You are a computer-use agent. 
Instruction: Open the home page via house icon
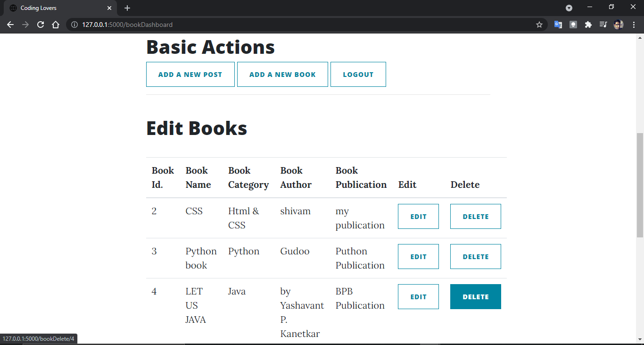click(56, 25)
